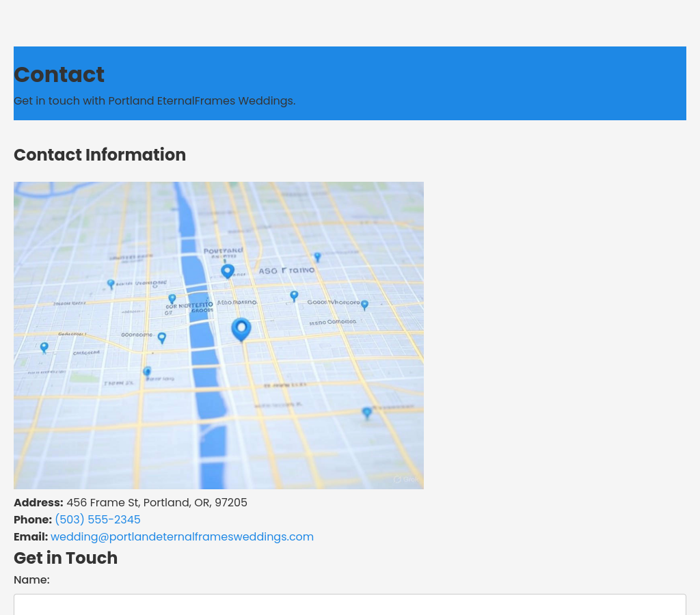Click the bold Email label

click(31, 536)
